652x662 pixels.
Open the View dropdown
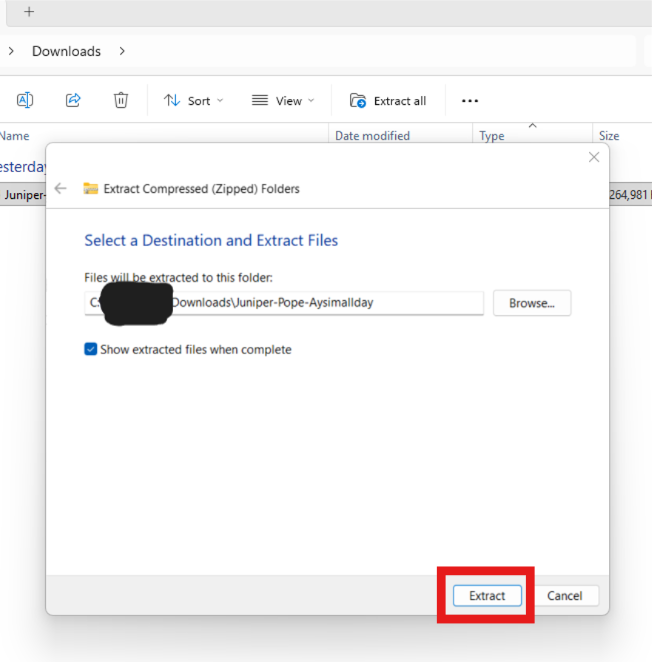tap(282, 100)
